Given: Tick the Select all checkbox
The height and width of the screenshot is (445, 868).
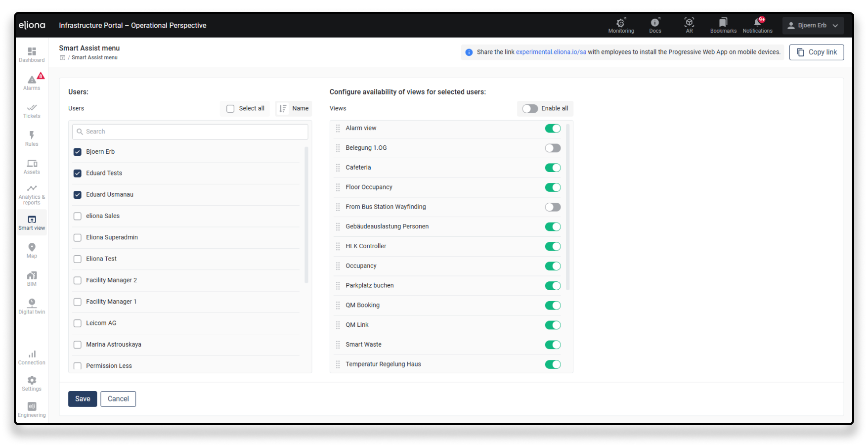Looking at the screenshot, I should (230, 109).
